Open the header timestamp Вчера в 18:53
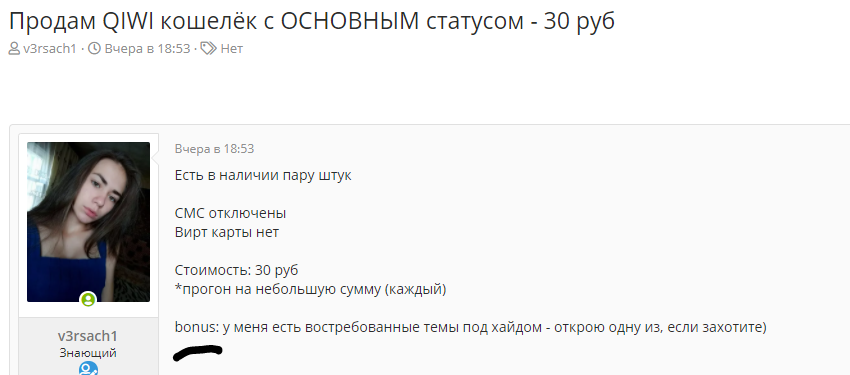The height and width of the screenshot is (375, 850). tap(147, 49)
